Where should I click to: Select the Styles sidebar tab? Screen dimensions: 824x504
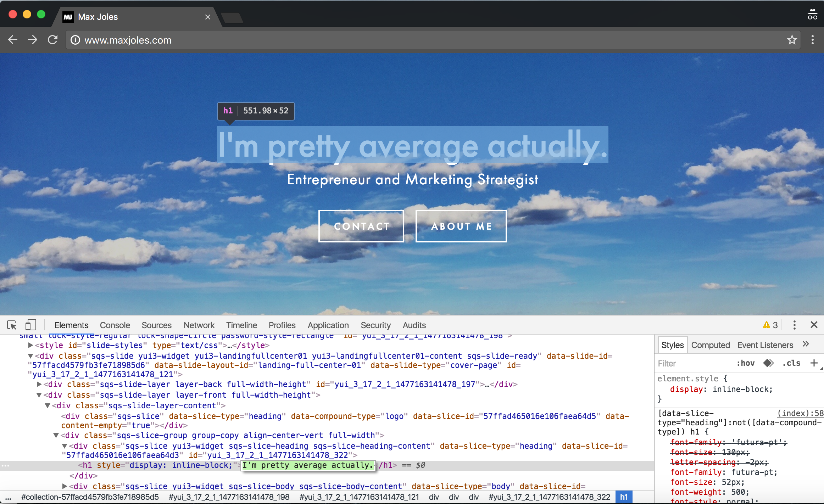click(x=672, y=345)
